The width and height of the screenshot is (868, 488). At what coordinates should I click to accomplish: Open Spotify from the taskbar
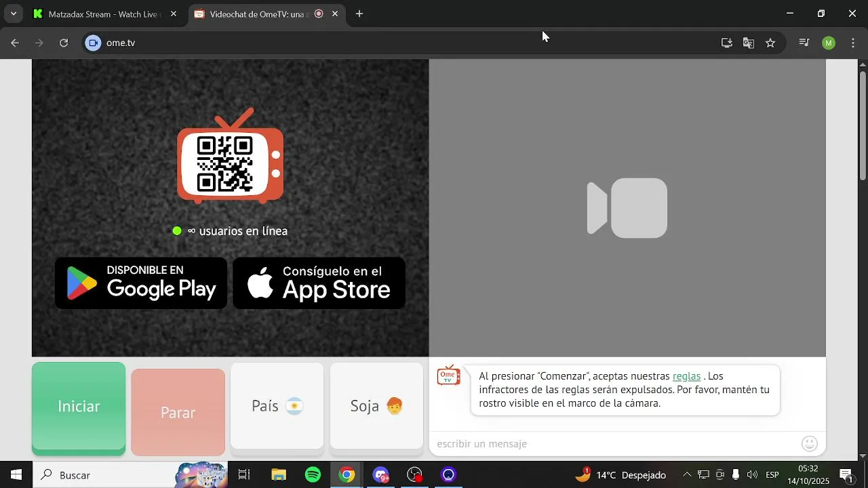point(313,475)
